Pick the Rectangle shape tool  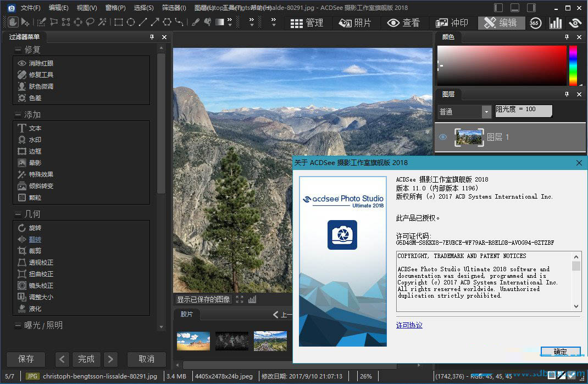pos(118,22)
